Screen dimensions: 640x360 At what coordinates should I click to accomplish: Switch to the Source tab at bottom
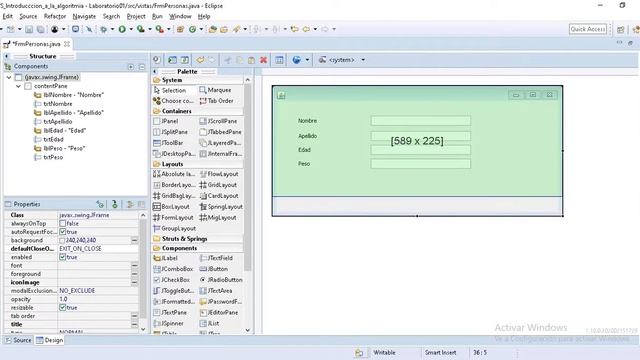point(18,340)
